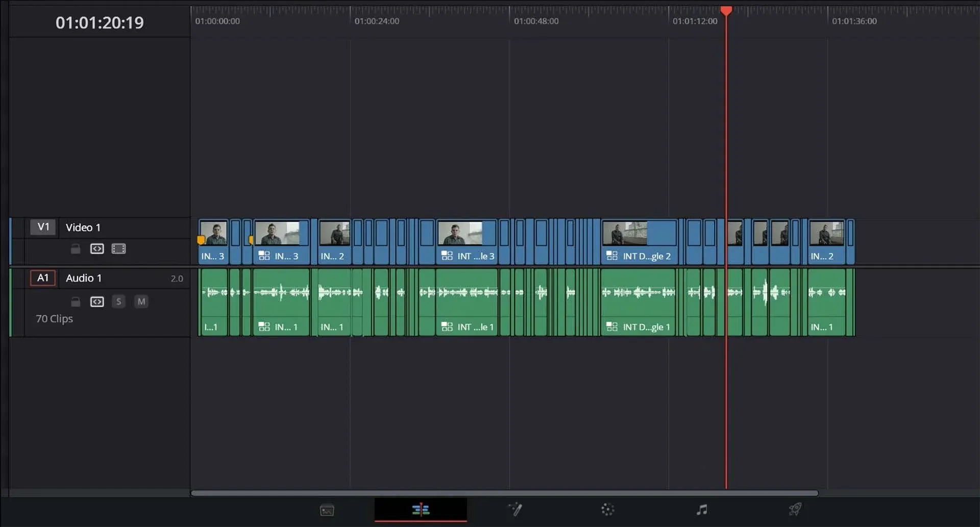This screenshot has height=527, width=980.
Task: Open the Fairlight music note page
Action: [x=702, y=509]
